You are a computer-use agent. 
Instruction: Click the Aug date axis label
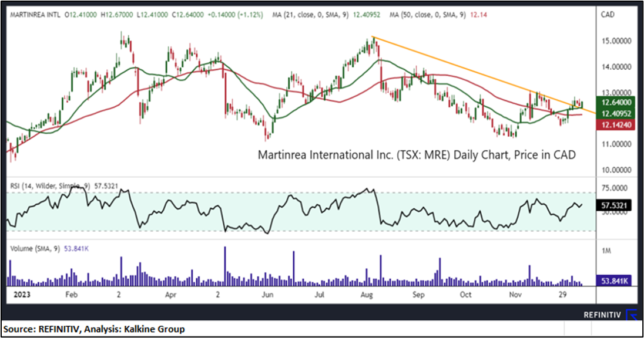click(x=366, y=295)
